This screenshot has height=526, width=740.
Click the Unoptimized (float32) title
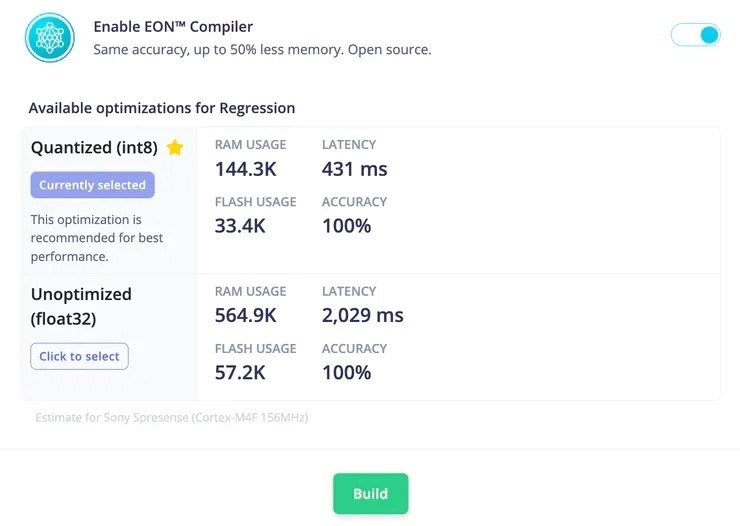point(81,306)
